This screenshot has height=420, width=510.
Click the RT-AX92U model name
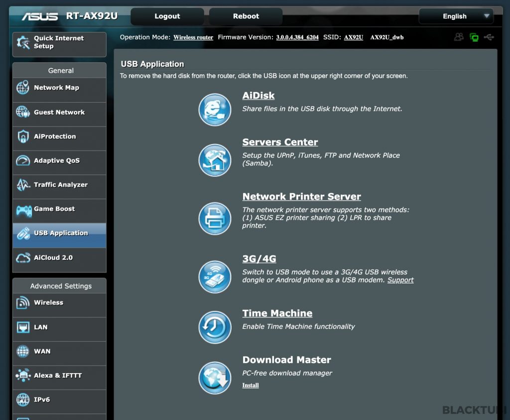coord(92,16)
